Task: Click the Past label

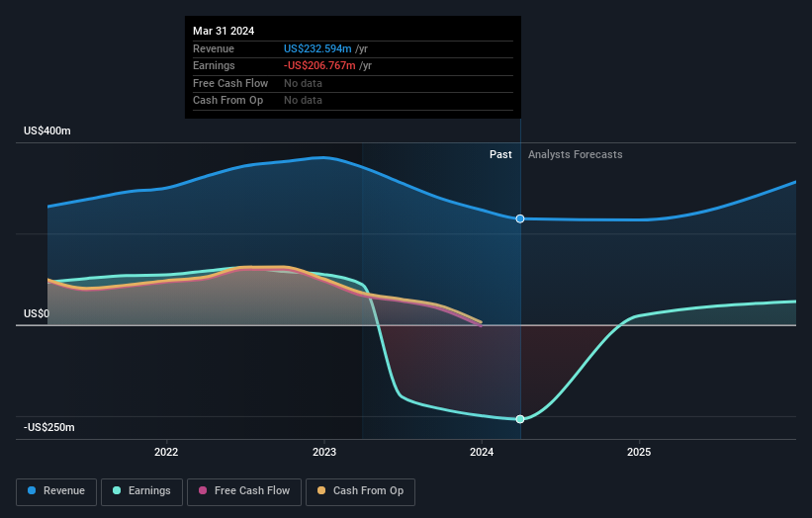Action: point(500,155)
